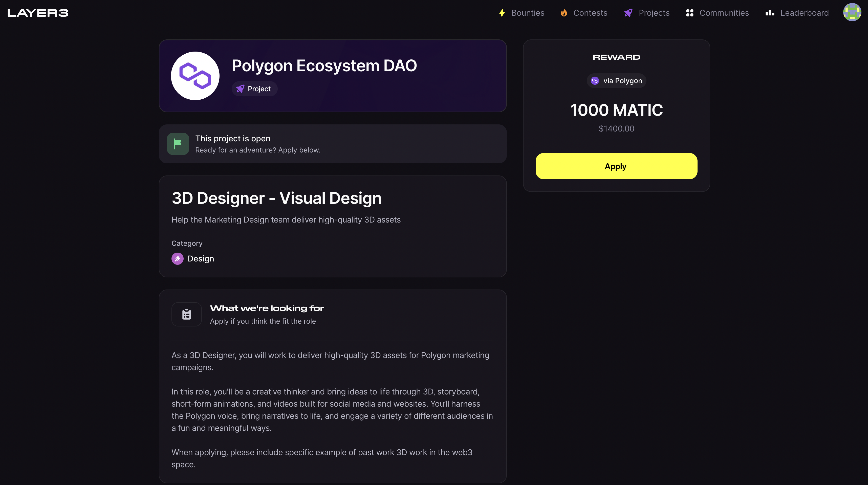Click the 'What we're looking for' heading
Viewport: 868px width, 485px height.
(267, 308)
